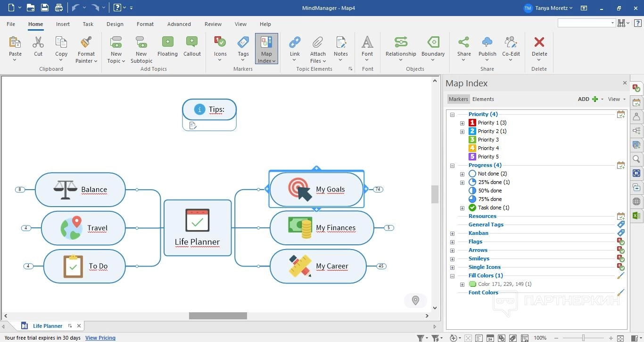
Task: Insert a Floating topic
Action: tap(167, 42)
